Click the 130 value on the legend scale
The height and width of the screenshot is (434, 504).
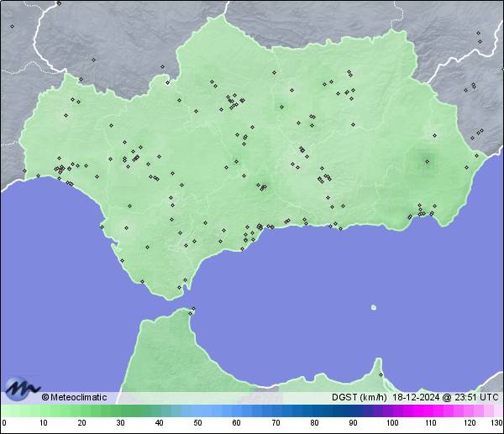pos(496,423)
